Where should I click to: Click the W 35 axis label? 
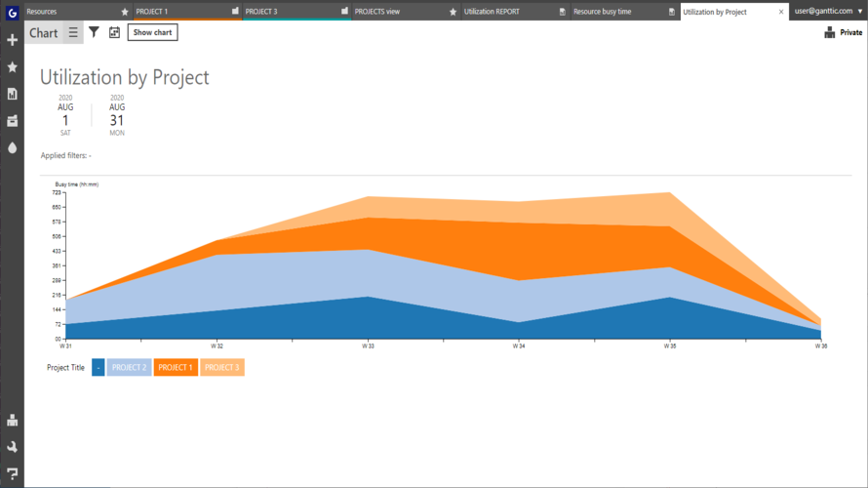[670, 346]
